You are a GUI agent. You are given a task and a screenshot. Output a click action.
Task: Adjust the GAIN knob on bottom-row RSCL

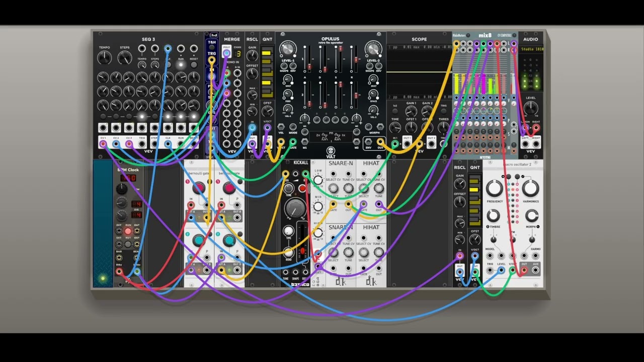pos(459,184)
